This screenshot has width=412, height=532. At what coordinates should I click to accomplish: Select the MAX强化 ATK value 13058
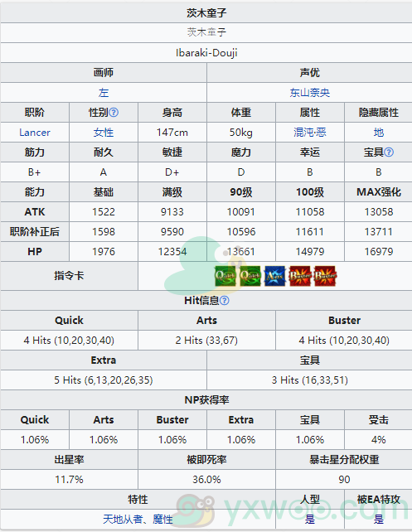pos(379,211)
